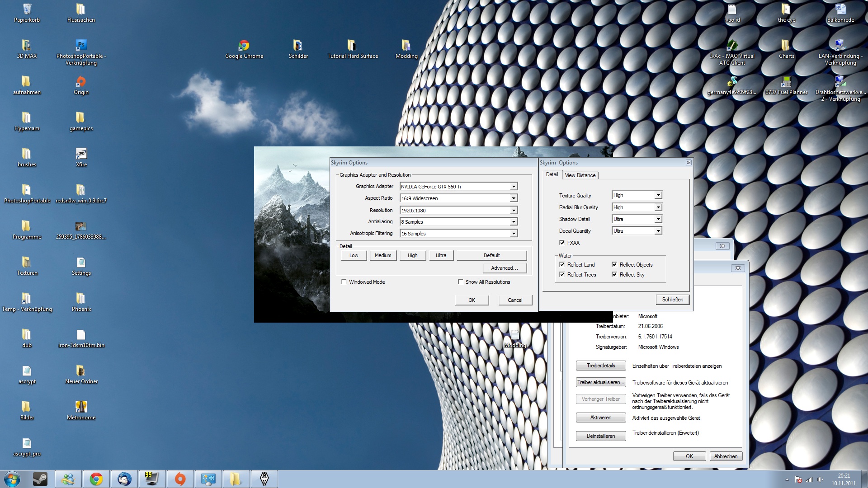Click the Origin icon in the taskbar
The height and width of the screenshot is (488, 868).
click(180, 479)
